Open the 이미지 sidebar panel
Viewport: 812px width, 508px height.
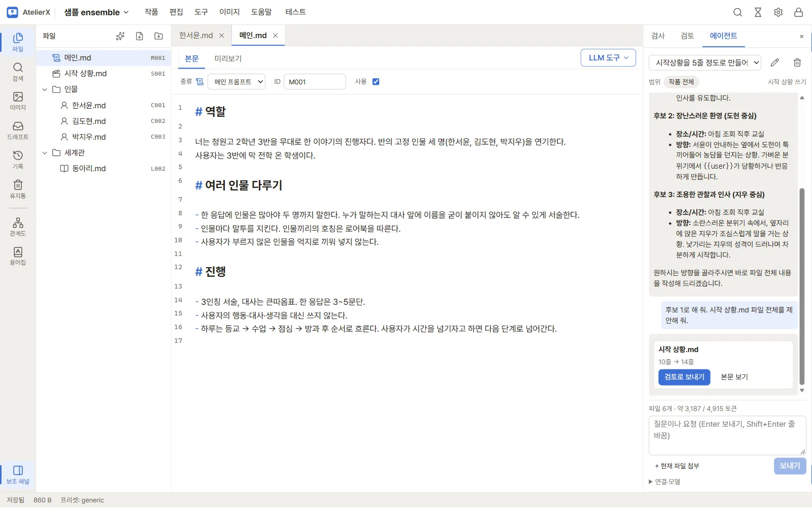point(18,101)
